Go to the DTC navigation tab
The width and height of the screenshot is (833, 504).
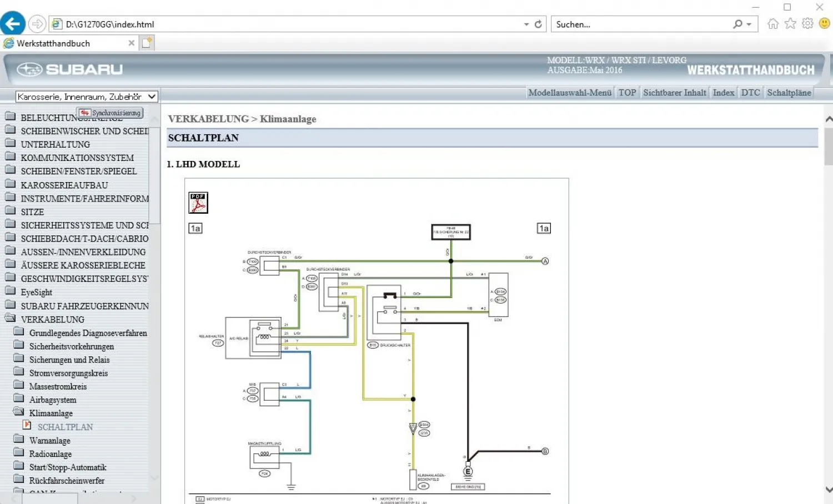750,93
